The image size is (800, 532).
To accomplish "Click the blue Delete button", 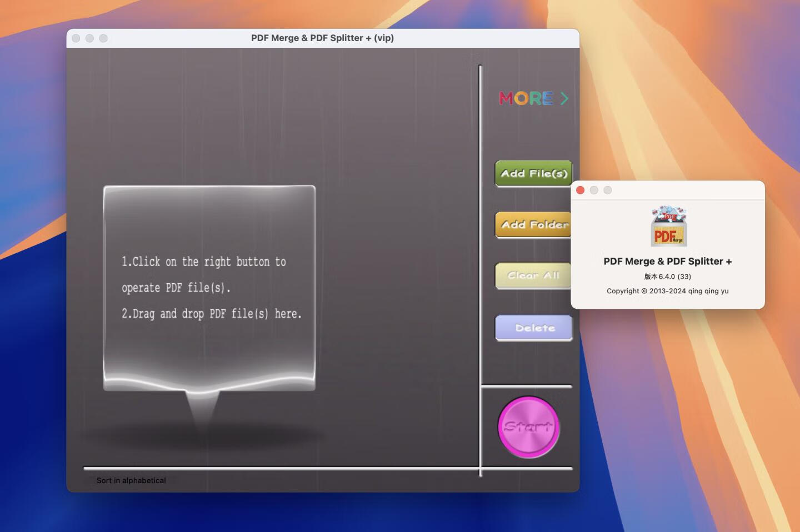I will (534, 328).
